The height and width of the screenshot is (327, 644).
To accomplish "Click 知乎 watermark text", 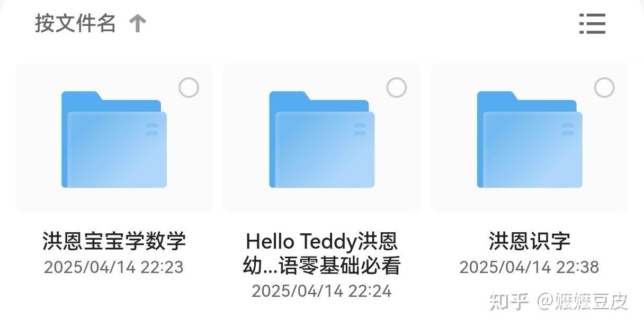I will [x=509, y=301].
